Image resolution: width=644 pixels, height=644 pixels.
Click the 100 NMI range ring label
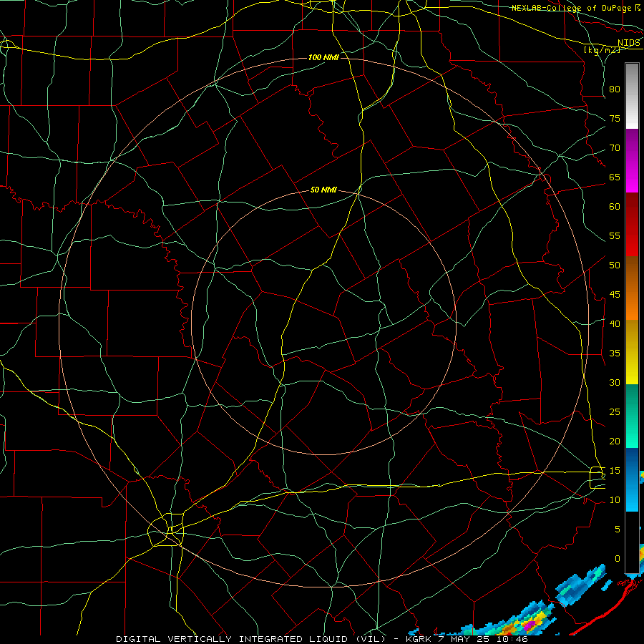point(323,57)
